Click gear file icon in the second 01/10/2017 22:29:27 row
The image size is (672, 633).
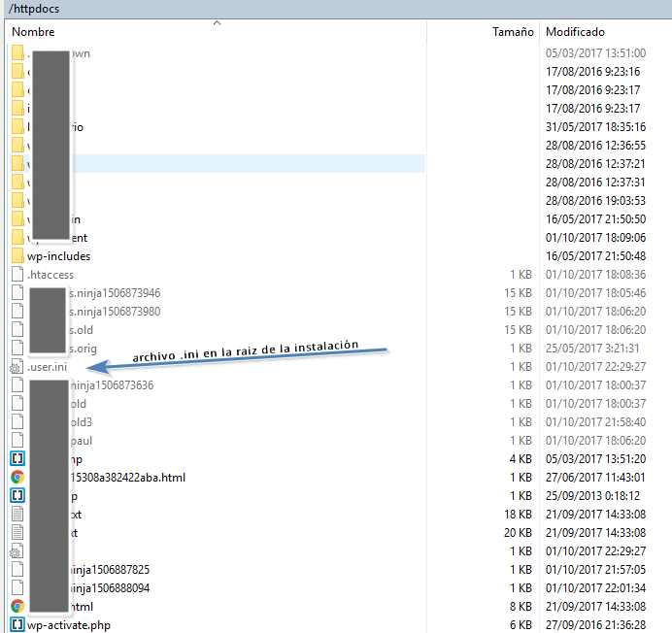(x=17, y=551)
